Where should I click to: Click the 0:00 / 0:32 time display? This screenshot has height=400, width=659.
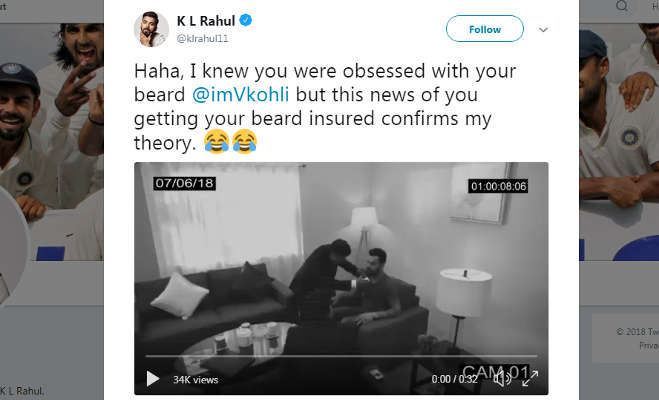click(x=454, y=379)
